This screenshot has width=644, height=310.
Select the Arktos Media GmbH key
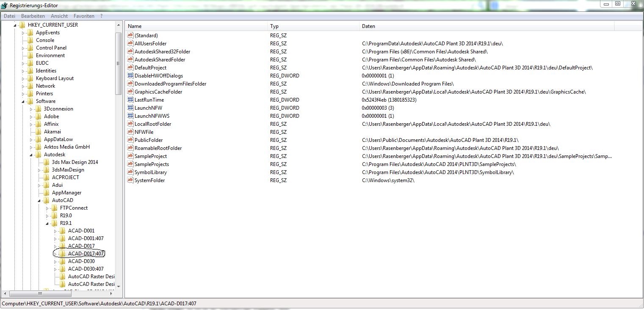[x=67, y=147]
